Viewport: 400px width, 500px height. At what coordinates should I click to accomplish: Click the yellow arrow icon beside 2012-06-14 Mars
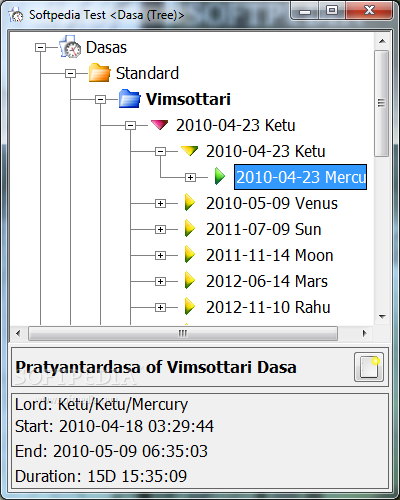pos(190,281)
